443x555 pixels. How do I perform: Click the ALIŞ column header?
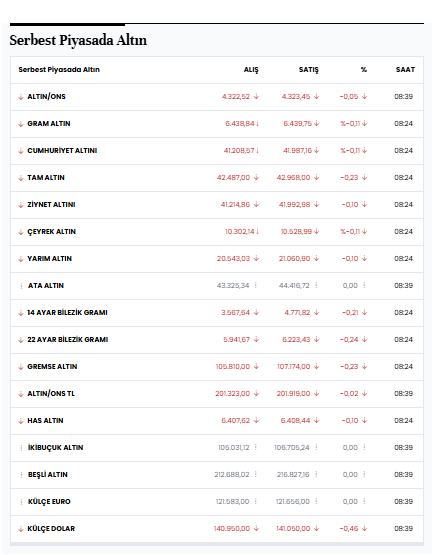tap(251, 70)
